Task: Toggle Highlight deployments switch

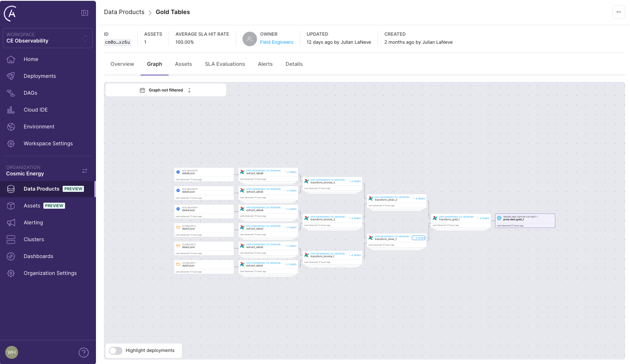Action: tap(116, 350)
